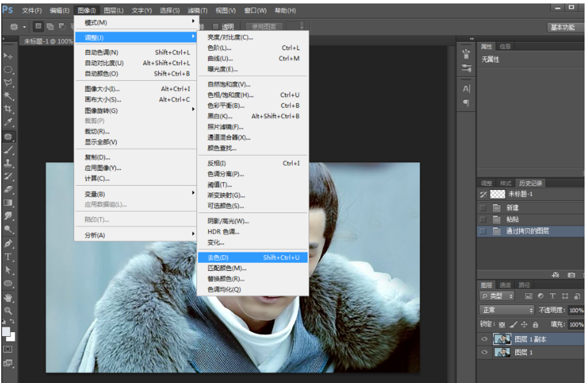Hide the 图层 1 副本 layer

coord(484,339)
